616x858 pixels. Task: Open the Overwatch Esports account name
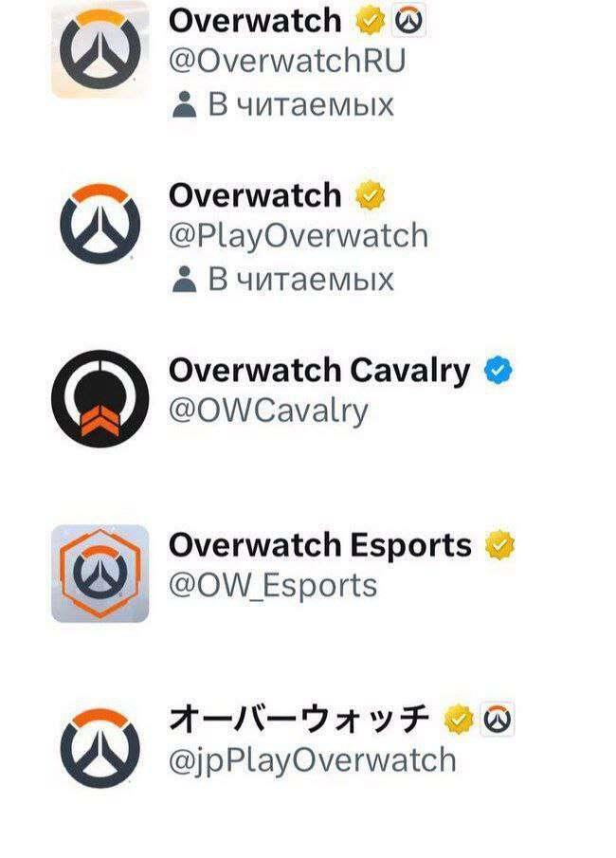[x=320, y=545]
